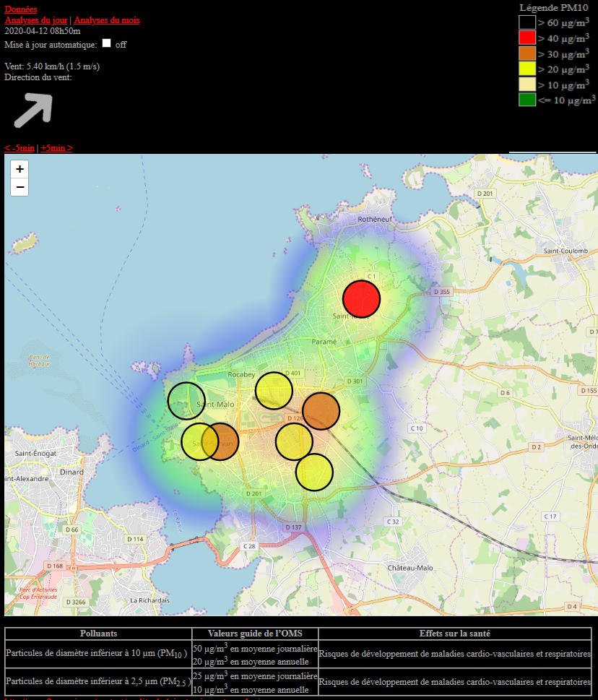Click the wind direction arrow icon
The image size is (598, 700).
tap(34, 110)
